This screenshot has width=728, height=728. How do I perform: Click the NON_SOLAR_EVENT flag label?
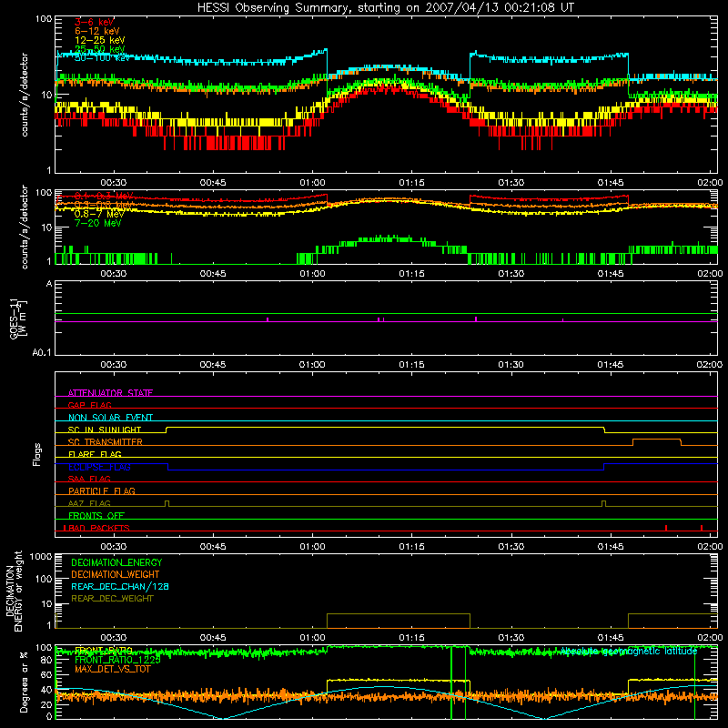(110, 418)
